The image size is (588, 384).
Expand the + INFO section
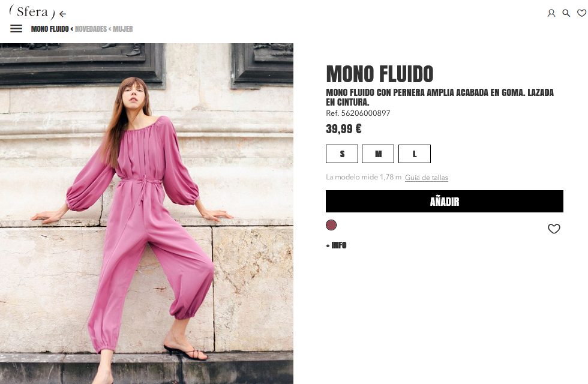(x=336, y=245)
